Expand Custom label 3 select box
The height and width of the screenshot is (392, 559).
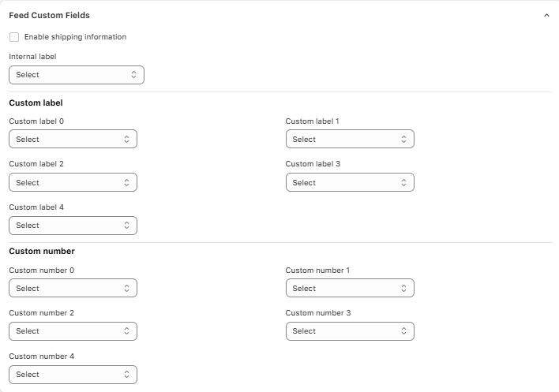[x=350, y=183]
